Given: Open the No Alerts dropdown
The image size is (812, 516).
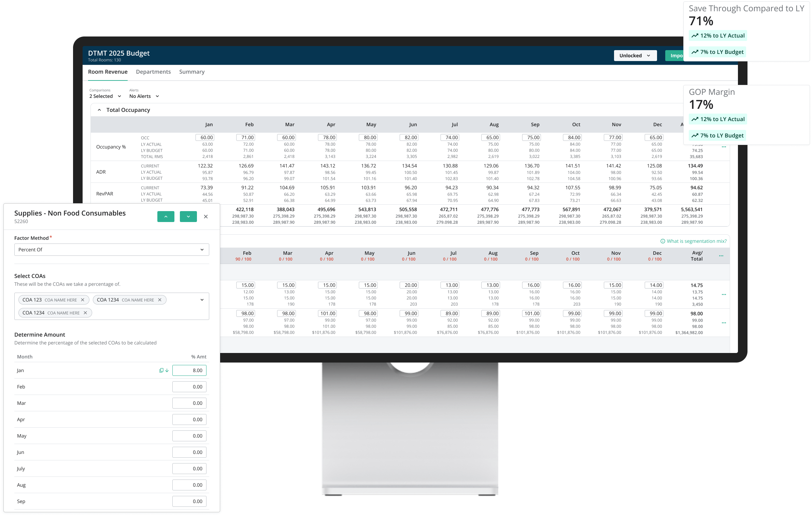Looking at the screenshot, I should tap(144, 96).
